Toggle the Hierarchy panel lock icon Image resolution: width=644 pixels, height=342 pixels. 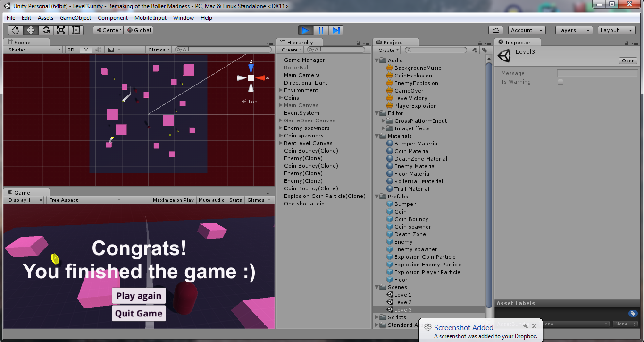point(358,43)
